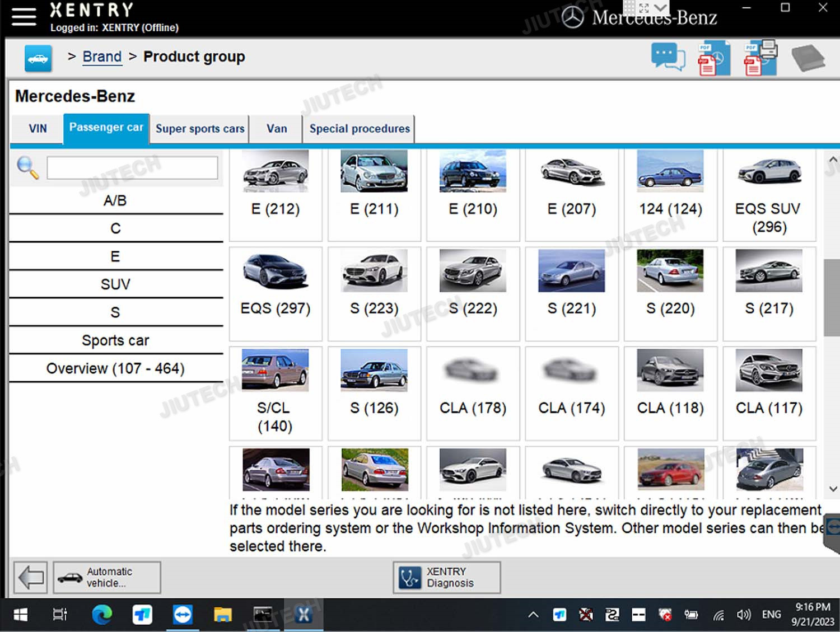840x632 pixels.
Task: Switch to the Super sports cars tab
Action: click(x=200, y=129)
